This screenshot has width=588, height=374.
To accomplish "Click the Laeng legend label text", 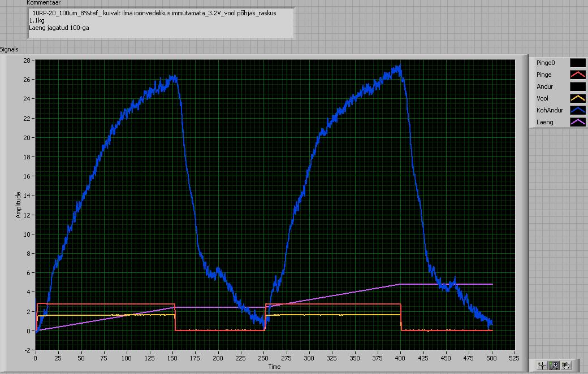I will click(544, 122).
